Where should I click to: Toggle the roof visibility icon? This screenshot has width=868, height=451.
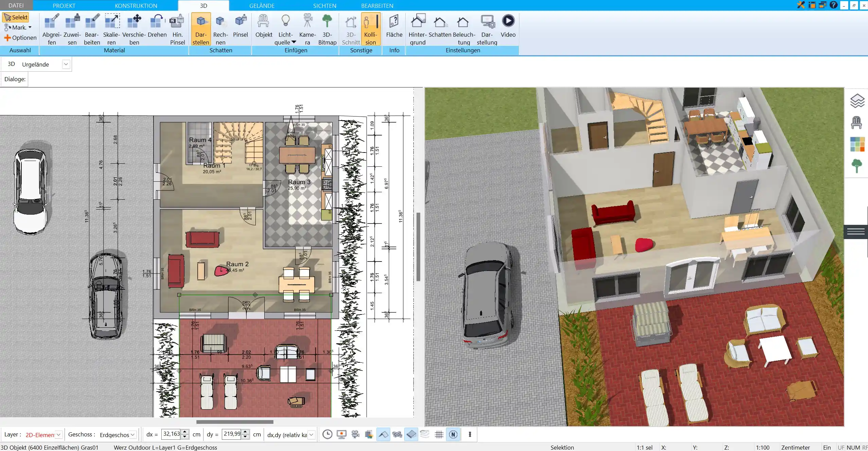coord(383,434)
